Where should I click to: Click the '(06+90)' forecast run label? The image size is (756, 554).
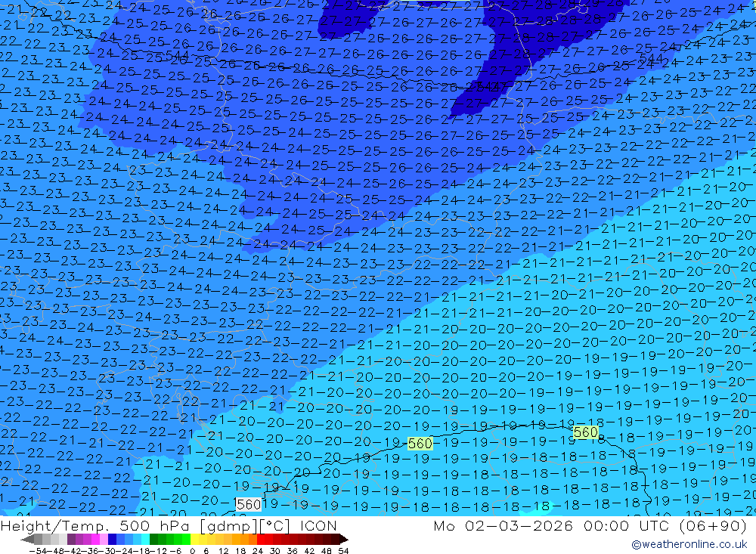711,525
